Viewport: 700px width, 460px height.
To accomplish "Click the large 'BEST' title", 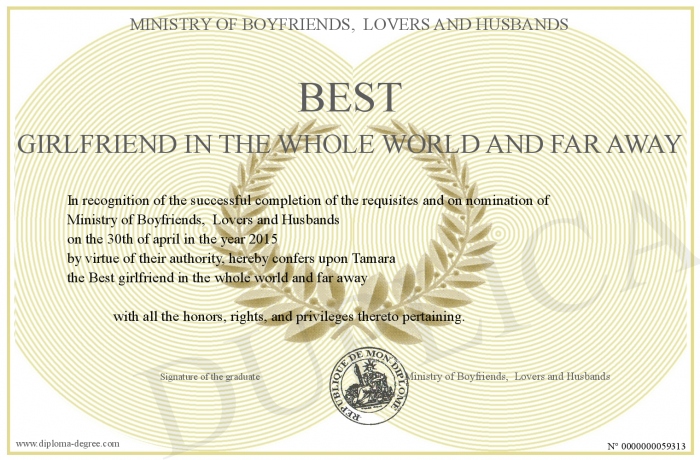I will [350, 97].
